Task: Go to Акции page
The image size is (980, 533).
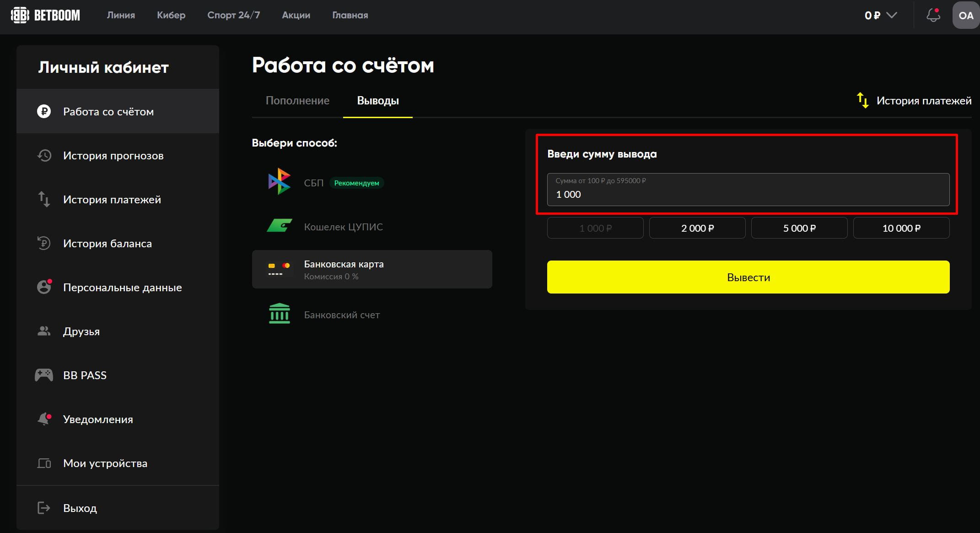Action: tap(296, 15)
